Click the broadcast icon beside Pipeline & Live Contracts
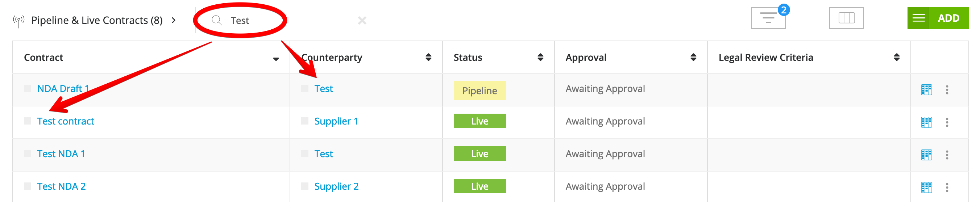The image size is (980, 202). [x=18, y=21]
